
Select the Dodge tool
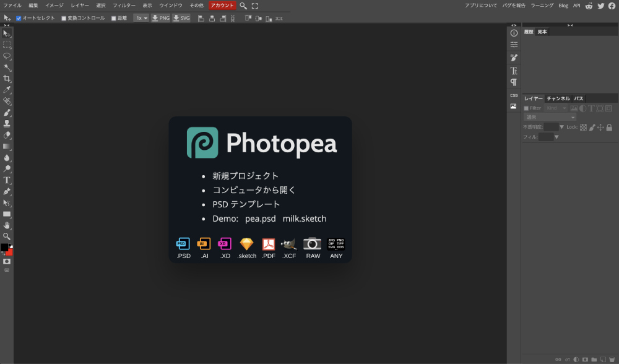[7, 169]
